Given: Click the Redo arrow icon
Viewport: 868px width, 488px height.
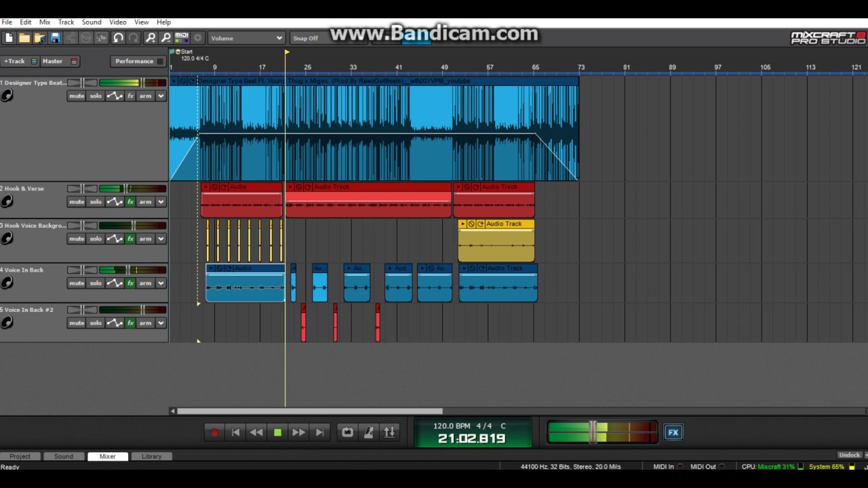Looking at the screenshot, I should (134, 38).
